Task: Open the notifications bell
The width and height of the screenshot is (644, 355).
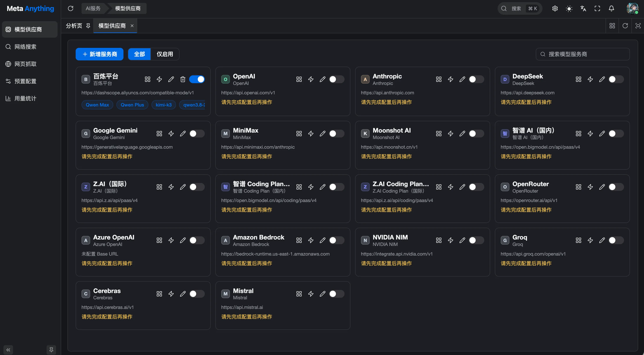Action: point(611,8)
